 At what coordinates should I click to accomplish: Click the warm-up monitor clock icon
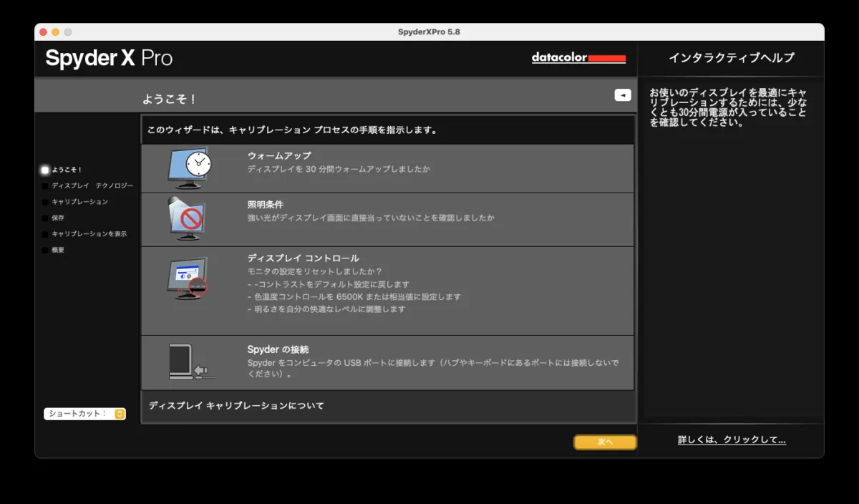tap(188, 167)
